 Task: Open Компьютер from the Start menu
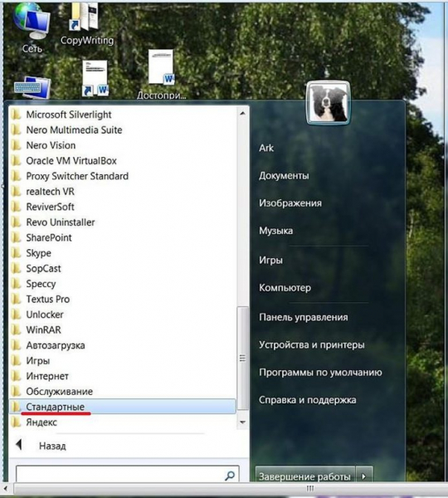pyautogui.click(x=285, y=288)
